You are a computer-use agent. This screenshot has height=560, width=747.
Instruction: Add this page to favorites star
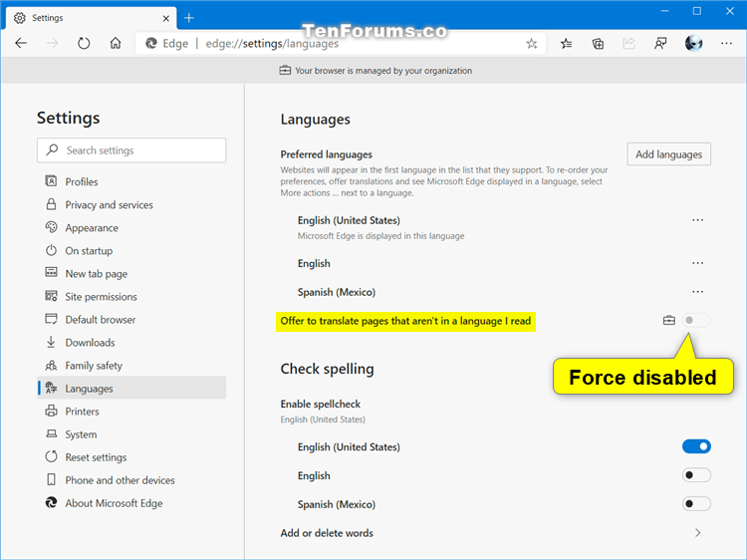(x=532, y=44)
